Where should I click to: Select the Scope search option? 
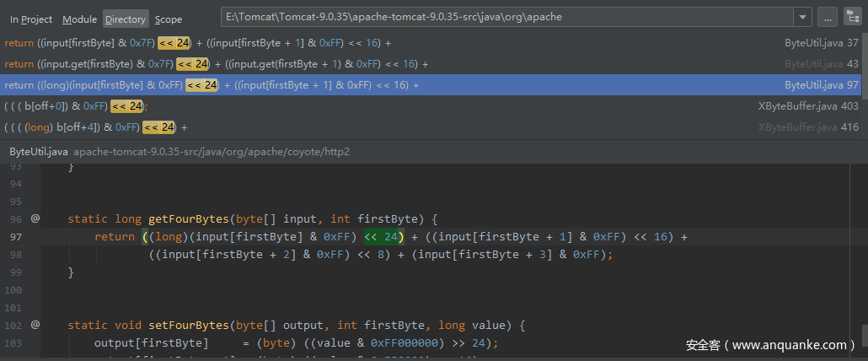(169, 19)
